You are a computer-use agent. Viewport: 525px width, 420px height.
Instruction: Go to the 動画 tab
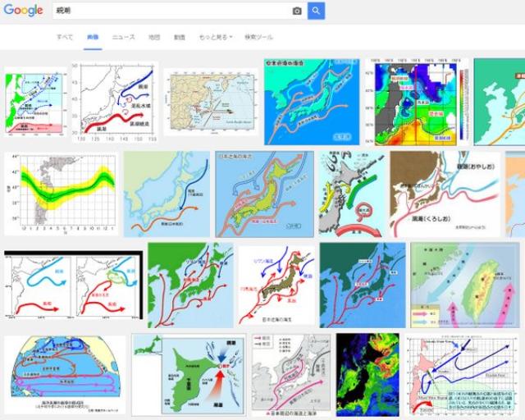(x=179, y=38)
